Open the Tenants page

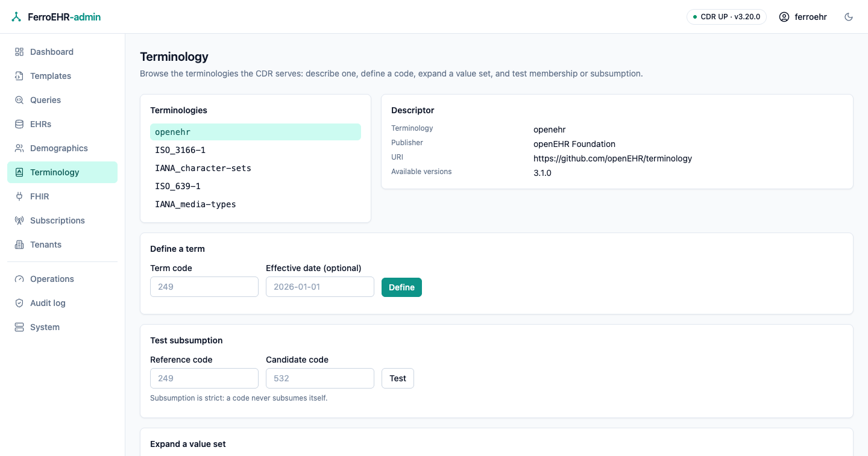point(62,245)
